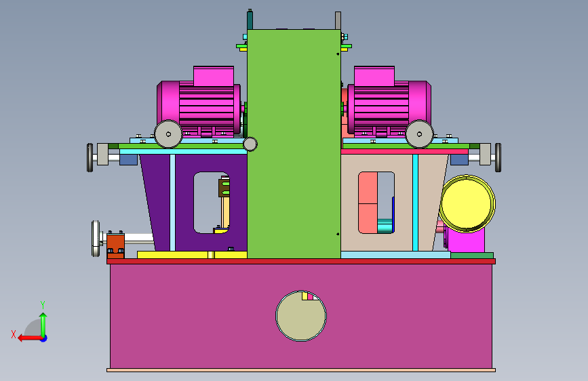
Task: Select the dark green plate at the lower right
Action: (472, 256)
